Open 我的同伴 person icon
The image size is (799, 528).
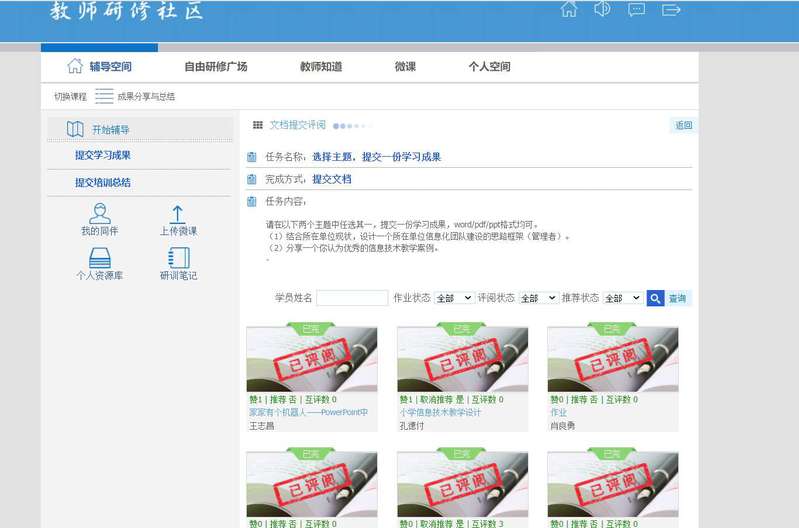point(100,214)
